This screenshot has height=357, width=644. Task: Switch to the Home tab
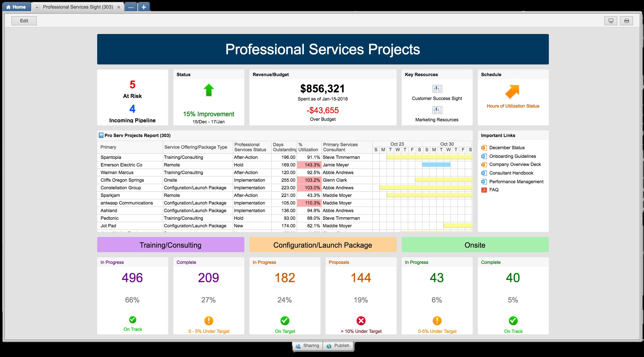pos(16,7)
